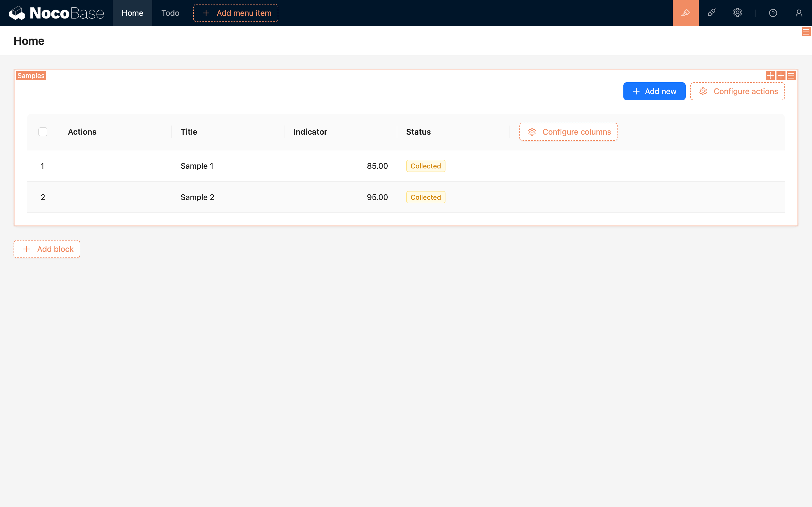Switch to the Todo tab
The image size is (812, 507).
pos(170,13)
